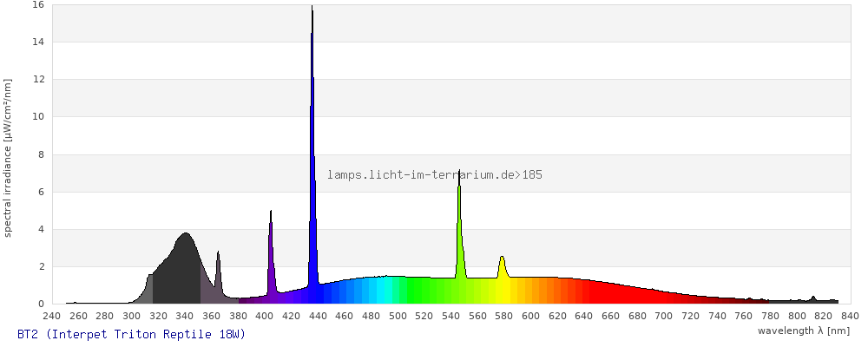Click the light gray UV step near 314 nm
This screenshot has height=347, width=868.
click(150, 290)
